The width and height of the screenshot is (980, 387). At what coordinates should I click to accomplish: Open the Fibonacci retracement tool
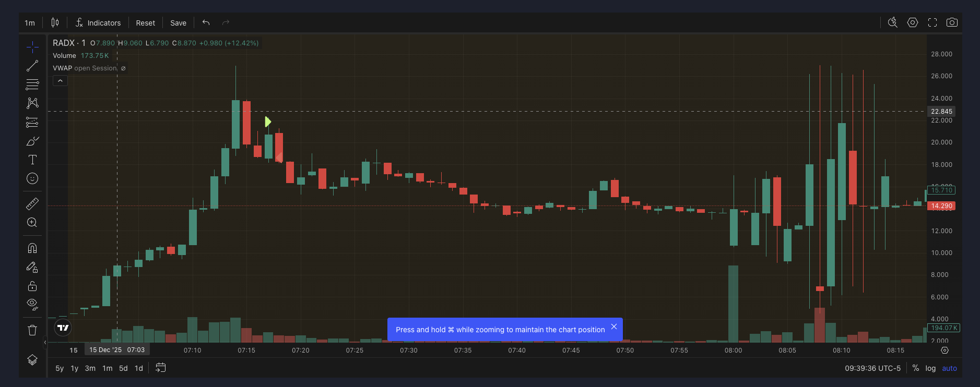32,84
